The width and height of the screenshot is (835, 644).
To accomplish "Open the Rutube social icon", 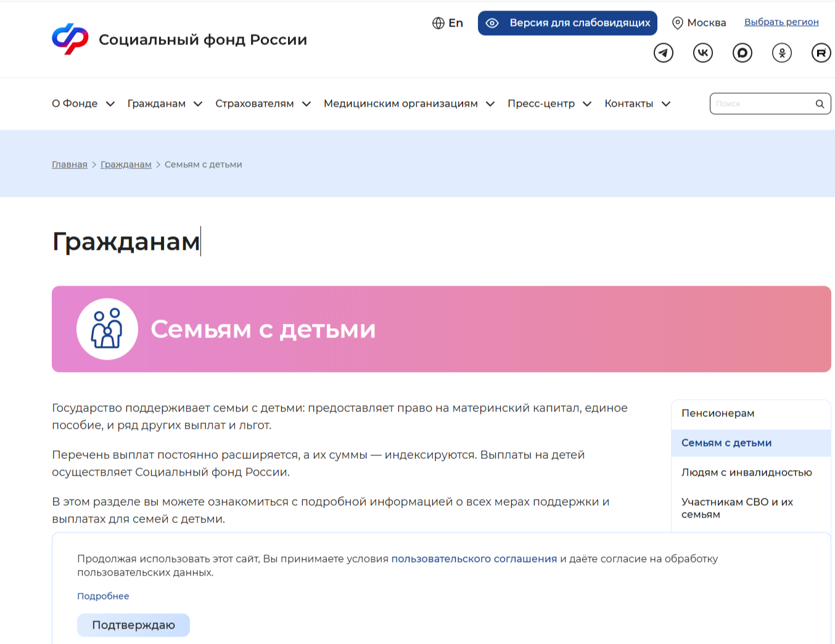I will [x=821, y=53].
